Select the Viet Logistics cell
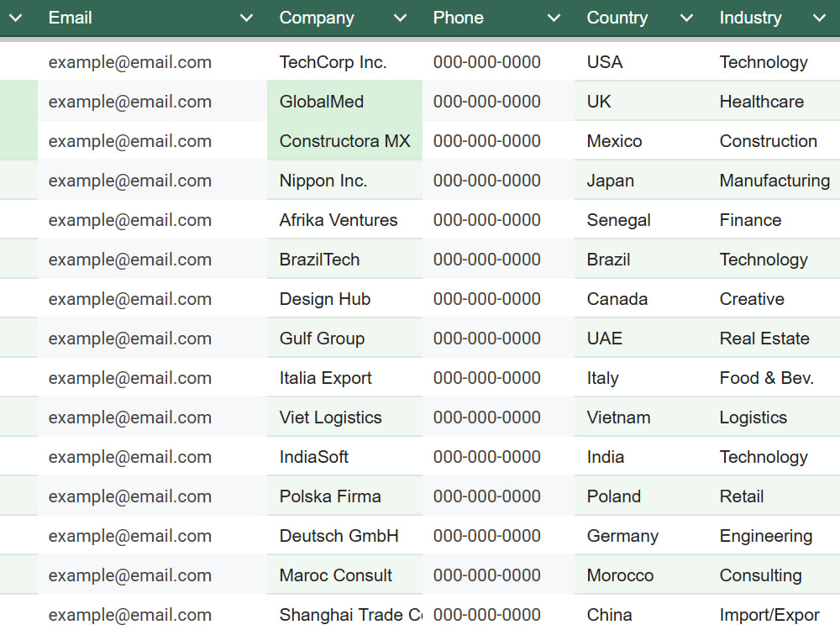Viewport: 840px width, 630px height. [344, 417]
